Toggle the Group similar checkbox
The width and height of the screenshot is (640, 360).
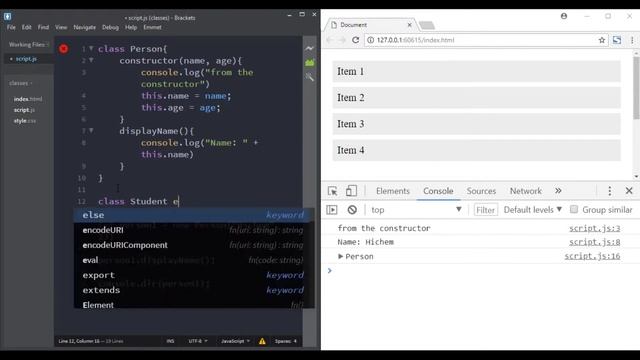click(574, 209)
